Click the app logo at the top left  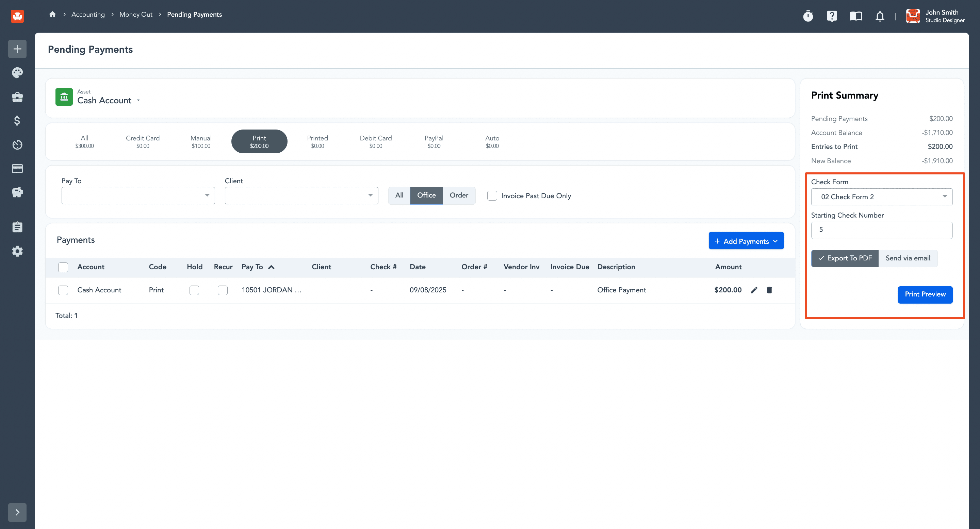click(x=17, y=16)
